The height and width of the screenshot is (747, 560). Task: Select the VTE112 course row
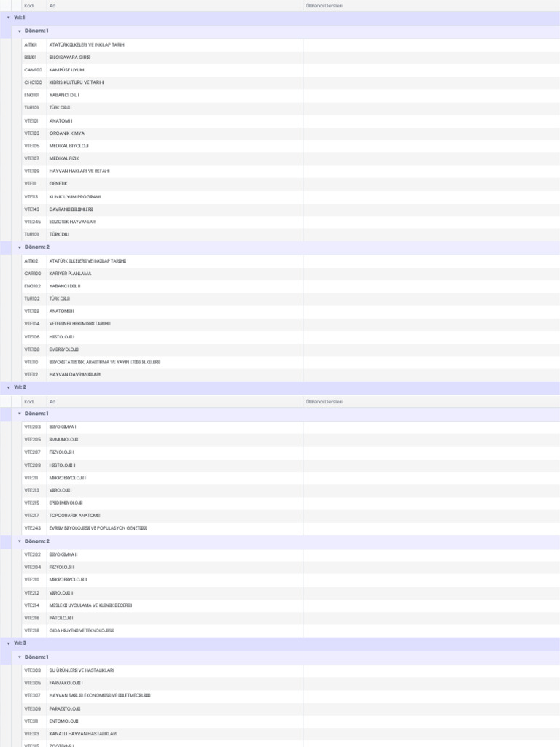click(x=290, y=375)
